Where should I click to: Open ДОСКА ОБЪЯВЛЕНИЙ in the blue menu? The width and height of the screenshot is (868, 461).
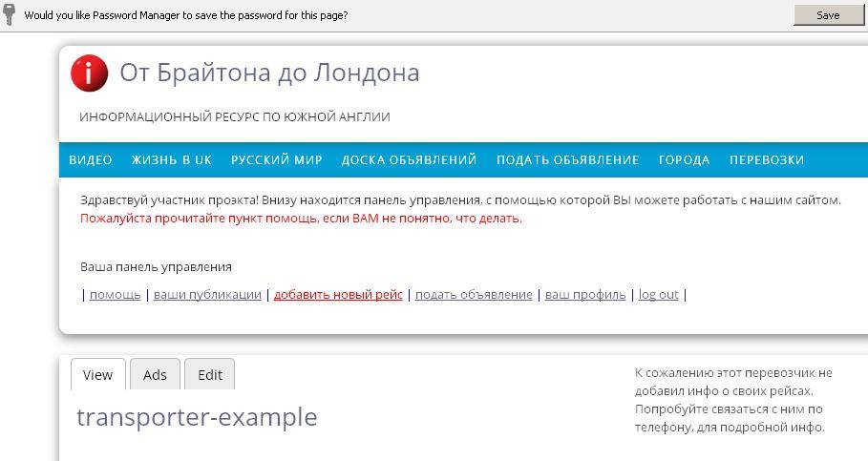tap(409, 160)
